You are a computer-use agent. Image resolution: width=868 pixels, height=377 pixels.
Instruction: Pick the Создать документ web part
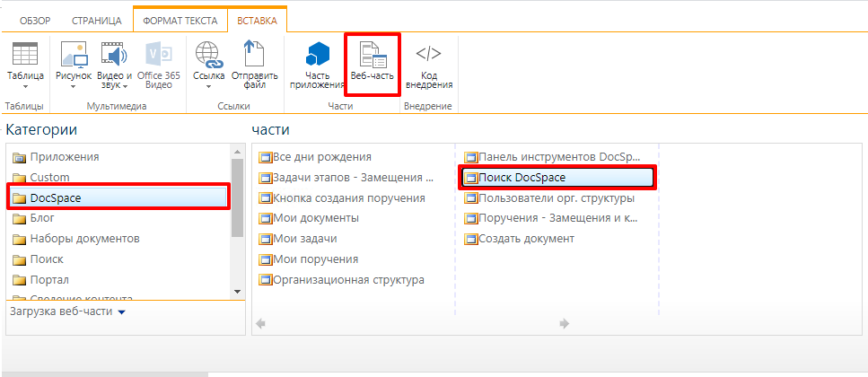tap(519, 239)
